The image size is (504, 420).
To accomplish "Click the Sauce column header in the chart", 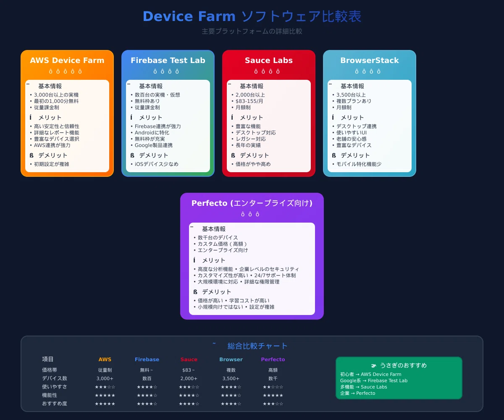I will coord(189,360).
